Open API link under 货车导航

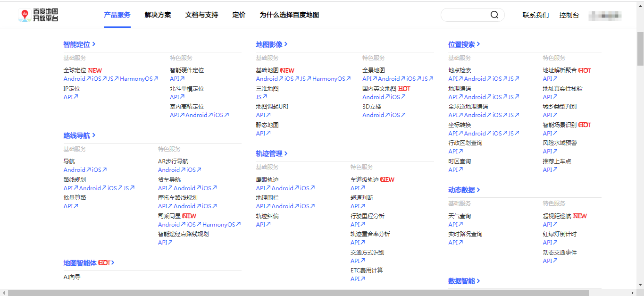(x=166, y=188)
